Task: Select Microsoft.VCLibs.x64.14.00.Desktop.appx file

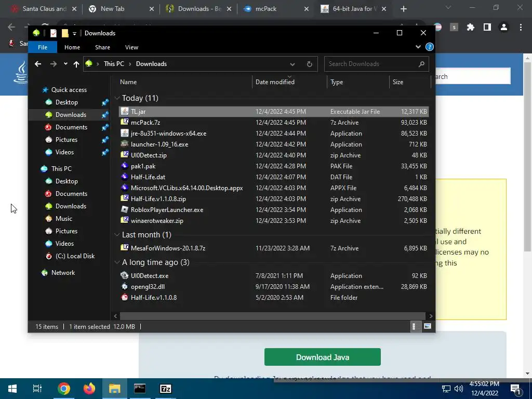Action: point(187,188)
